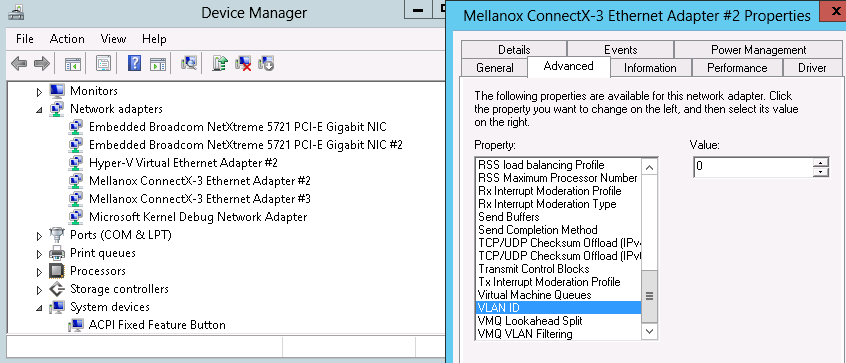Click the blue Help question-mark icon
Viewport: 846px width, 363px height.
134,64
